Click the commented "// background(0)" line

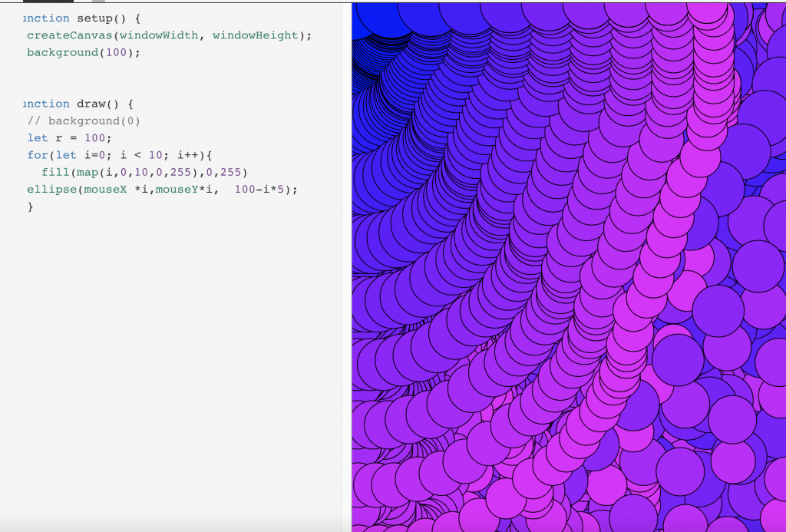pos(84,121)
